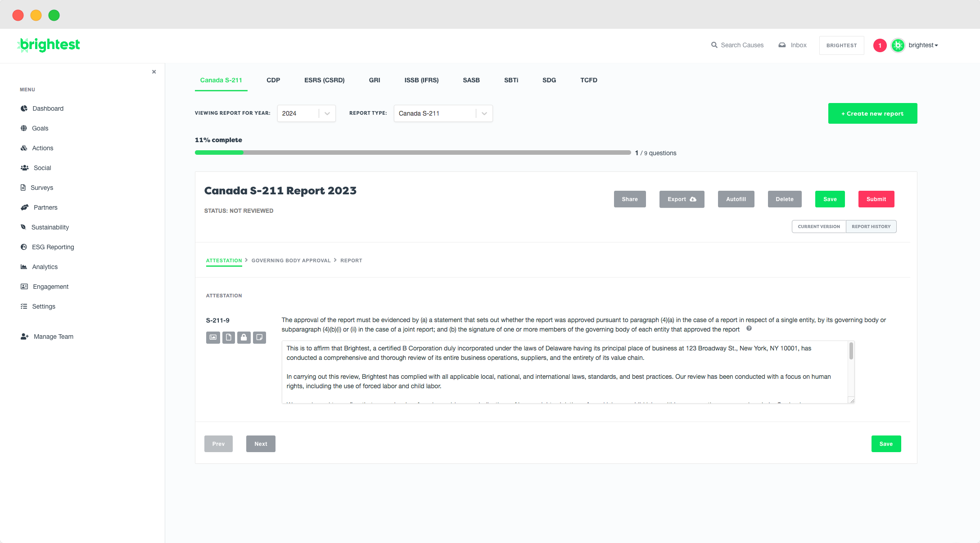Viewport: 980px width, 543px height.
Task: Click the BRIGHTEST organization button
Action: pyautogui.click(x=841, y=45)
